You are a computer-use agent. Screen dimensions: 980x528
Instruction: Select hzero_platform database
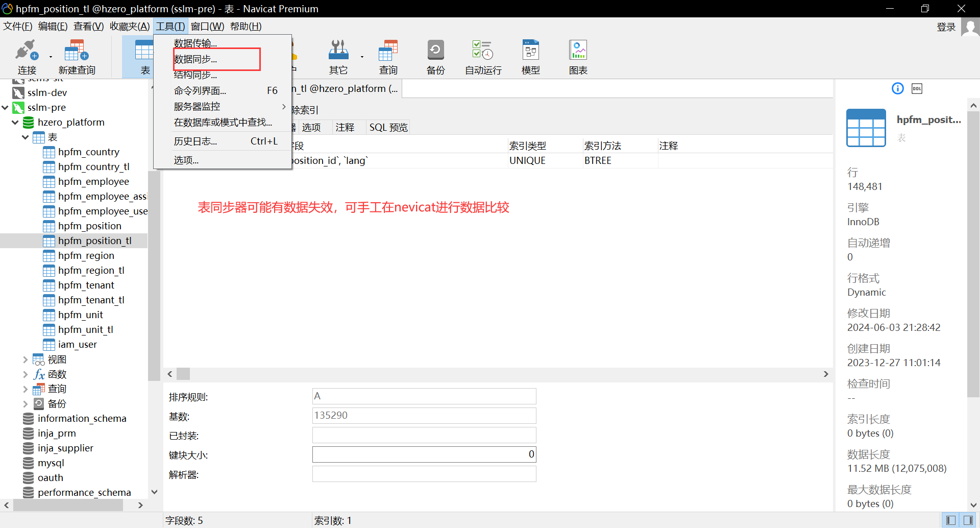71,122
